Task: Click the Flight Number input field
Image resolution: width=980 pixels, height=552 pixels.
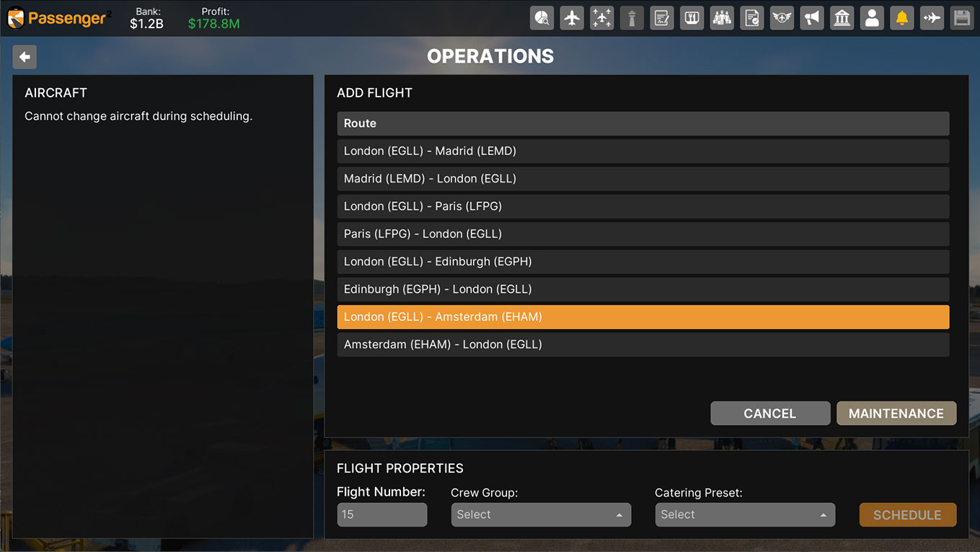Action: point(381,514)
